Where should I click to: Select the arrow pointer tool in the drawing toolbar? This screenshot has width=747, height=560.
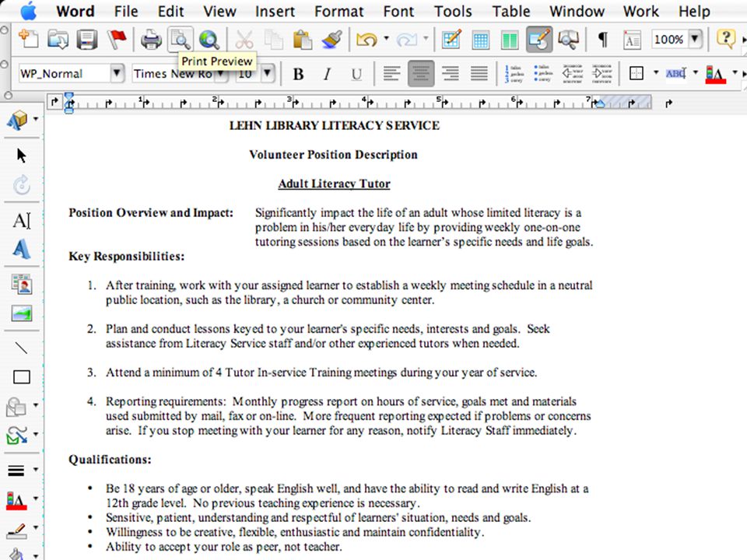tap(22, 156)
